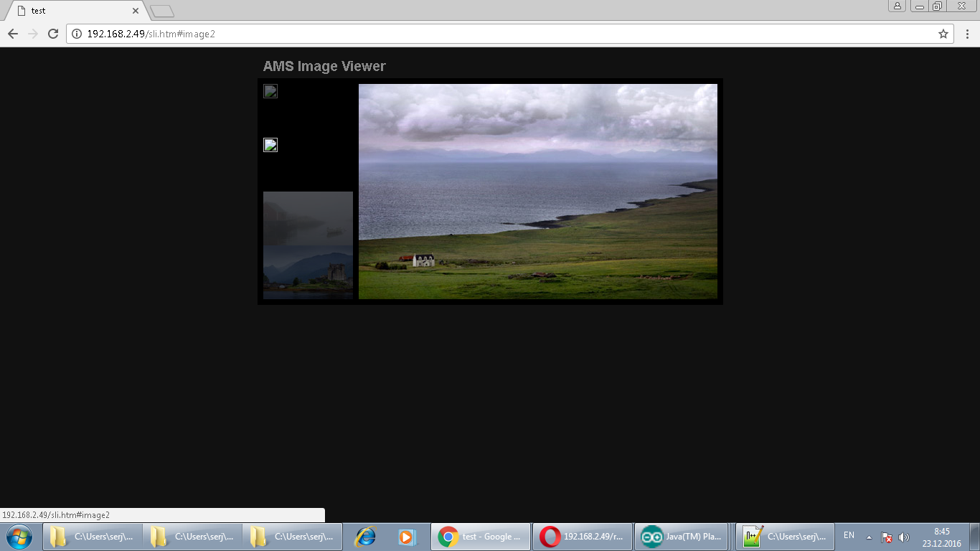This screenshot has width=980, height=551.
Task: Open the volume control speaker icon
Action: pos(904,537)
